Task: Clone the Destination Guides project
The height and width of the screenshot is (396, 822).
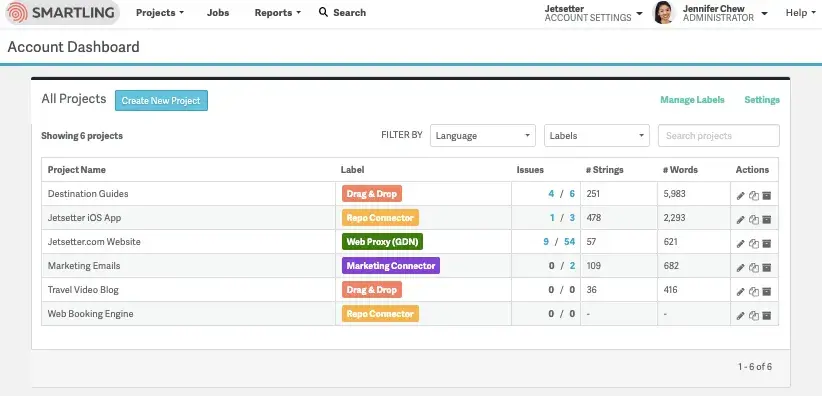Action: tap(753, 196)
